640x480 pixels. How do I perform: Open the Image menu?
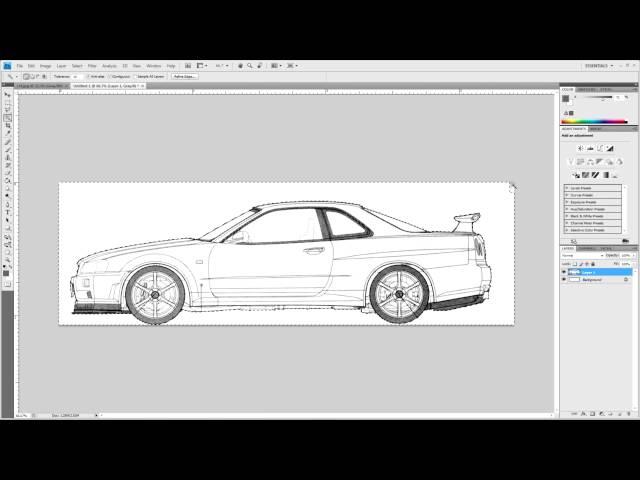pyautogui.click(x=46, y=65)
